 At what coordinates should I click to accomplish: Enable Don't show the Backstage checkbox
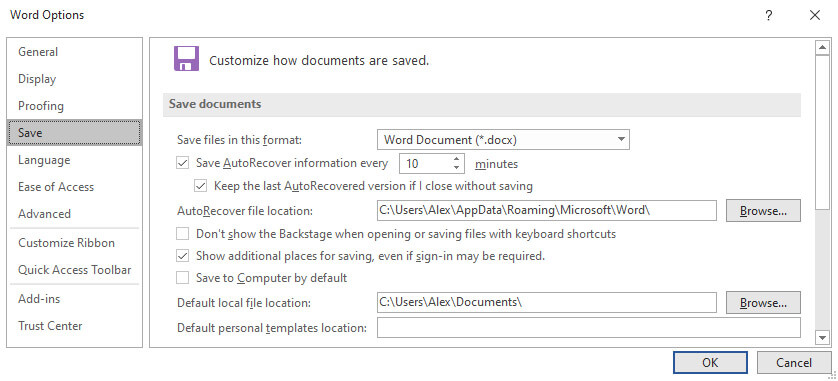[183, 234]
